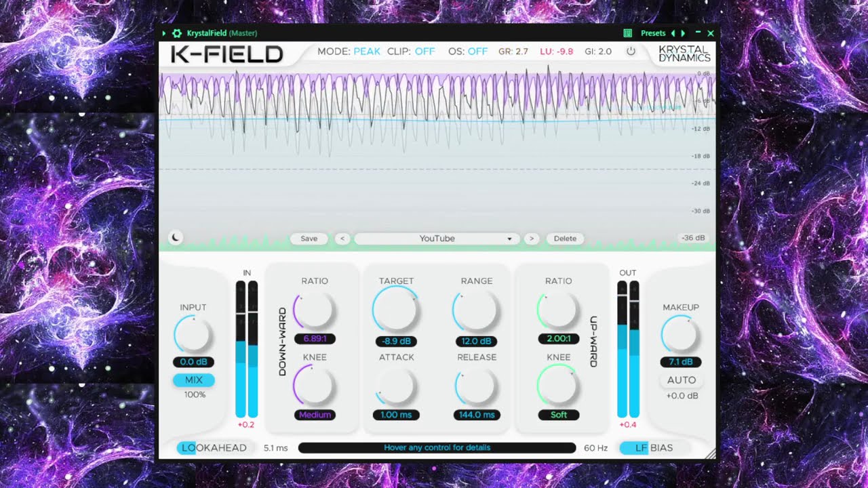Click the 144.0 ms release value field

[477, 415]
